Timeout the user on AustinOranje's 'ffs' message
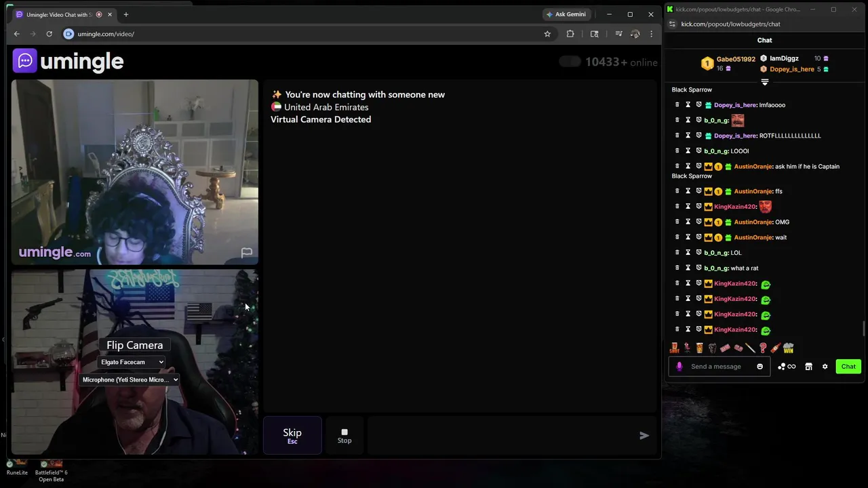The height and width of the screenshot is (488, 868). pos(688,191)
